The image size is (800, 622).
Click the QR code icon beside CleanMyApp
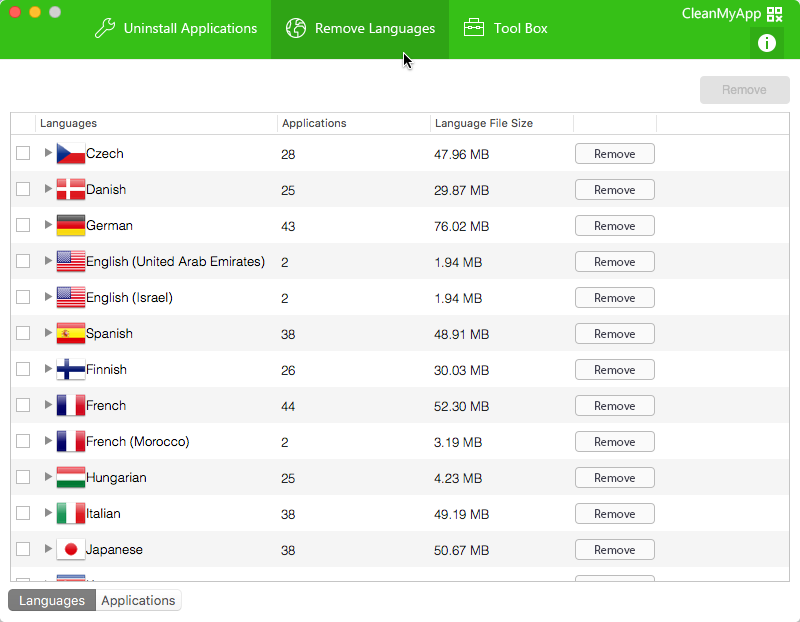775,14
